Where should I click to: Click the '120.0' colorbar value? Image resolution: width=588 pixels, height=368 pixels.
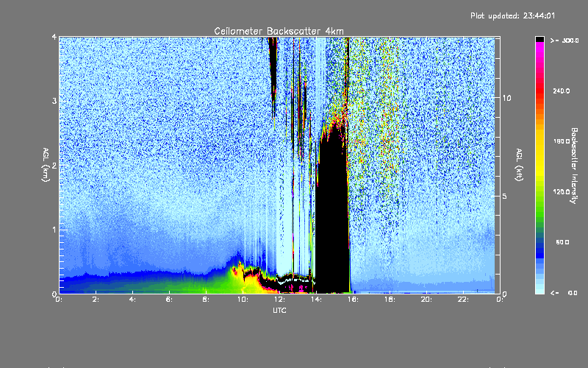tap(562, 192)
